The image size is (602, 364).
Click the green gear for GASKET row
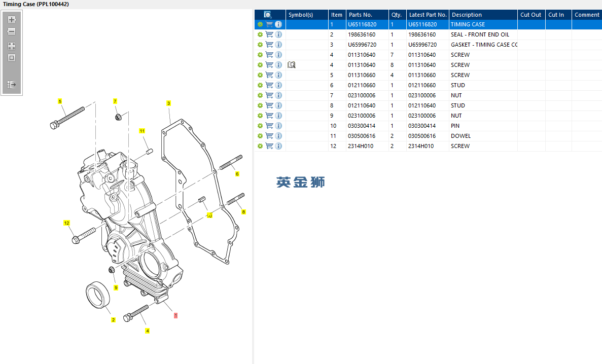[x=260, y=45]
